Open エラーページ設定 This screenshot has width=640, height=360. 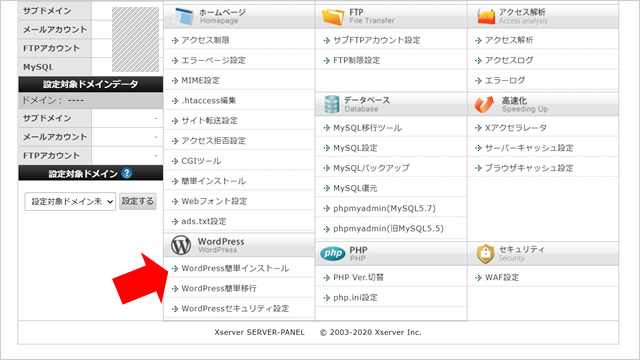(x=213, y=60)
